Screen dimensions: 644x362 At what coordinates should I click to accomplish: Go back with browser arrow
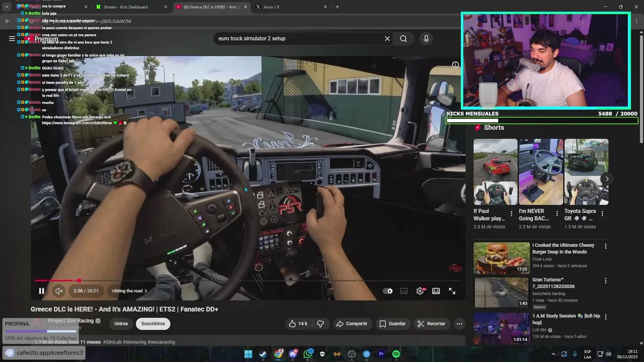coord(7,21)
